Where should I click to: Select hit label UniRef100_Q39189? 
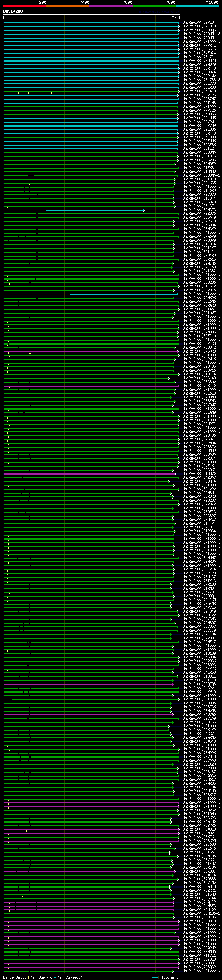pos(199,256)
